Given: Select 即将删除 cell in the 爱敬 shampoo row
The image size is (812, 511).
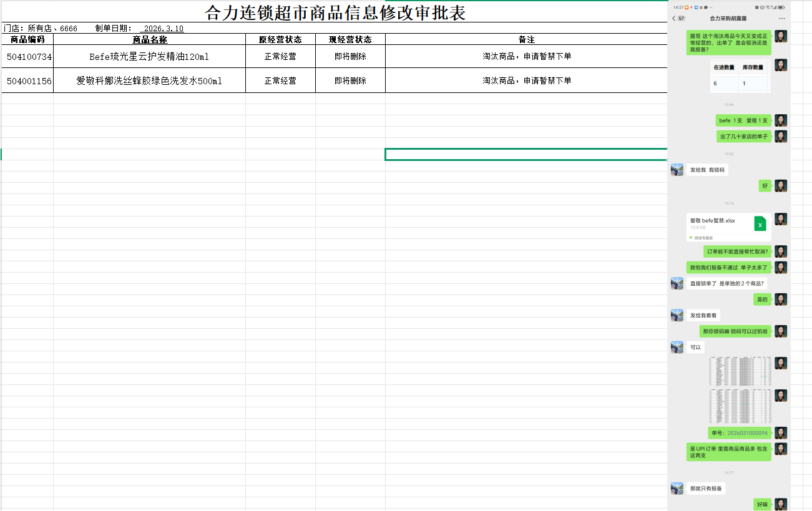Looking at the screenshot, I should [350, 81].
